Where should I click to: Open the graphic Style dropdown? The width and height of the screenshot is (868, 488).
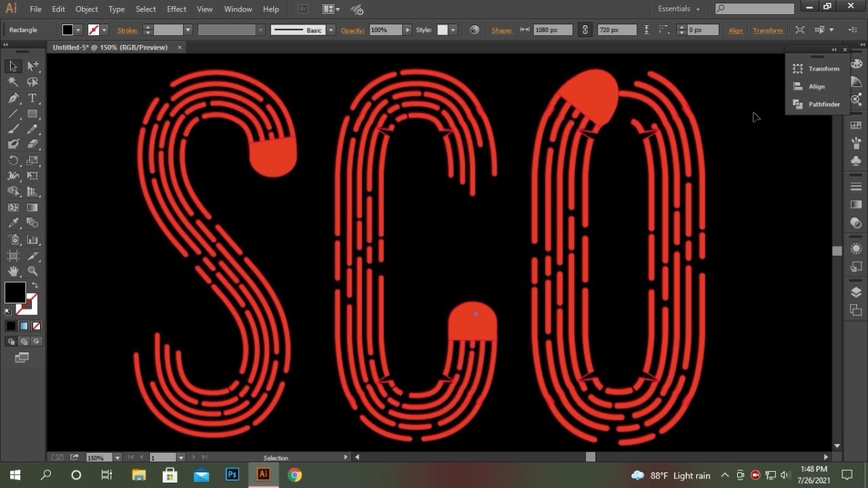pyautogui.click(x=453, y=30)
